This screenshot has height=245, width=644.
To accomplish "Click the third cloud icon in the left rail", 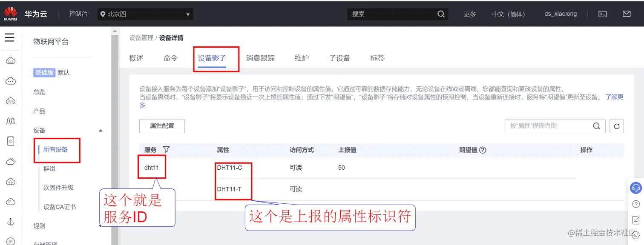I will (x=11, y=101).
